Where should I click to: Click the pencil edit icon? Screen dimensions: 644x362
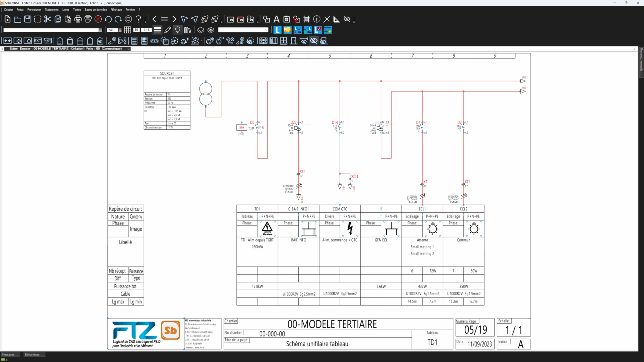pyautogui.click(x=168, y=30)
